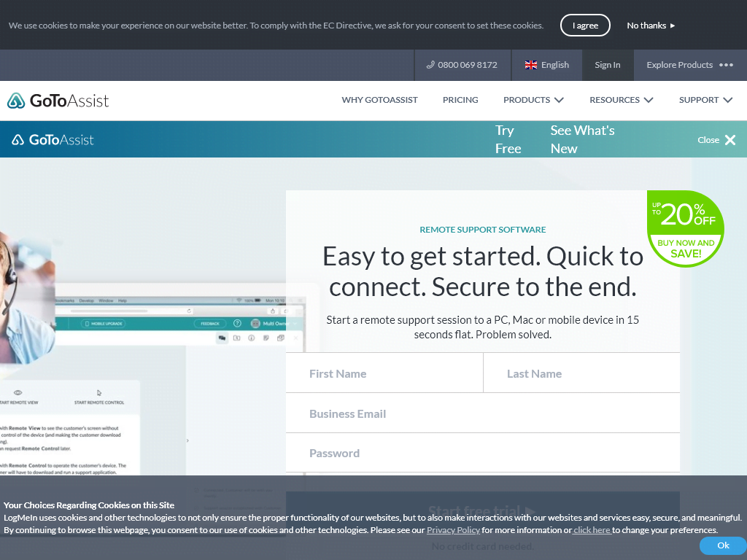Click the GoToAssist logo in the header
747x560 pixels.
pyautogui.click(x=58, y=100)
